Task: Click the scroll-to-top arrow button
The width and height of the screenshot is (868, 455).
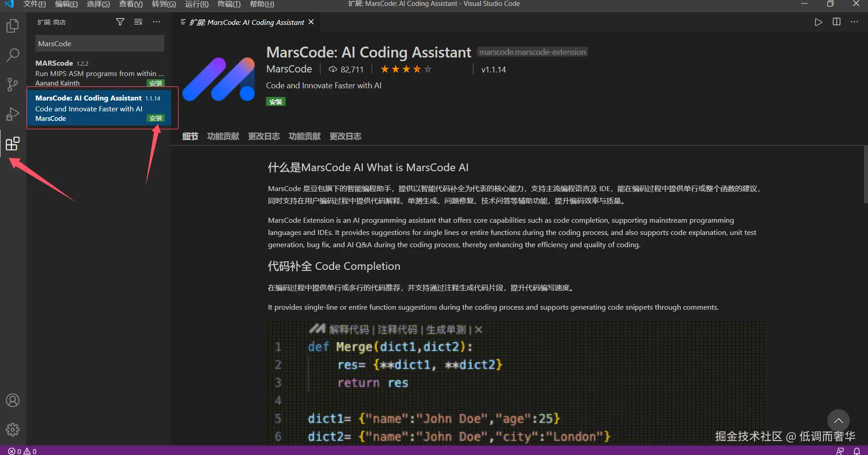Action: pos(838,421)
